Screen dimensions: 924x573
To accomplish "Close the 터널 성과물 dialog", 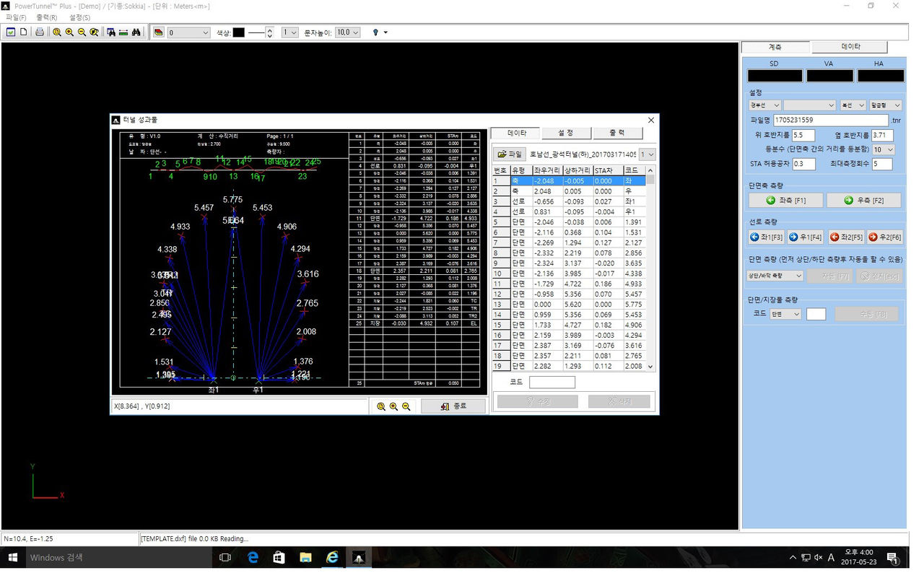I will pos(650,120).
